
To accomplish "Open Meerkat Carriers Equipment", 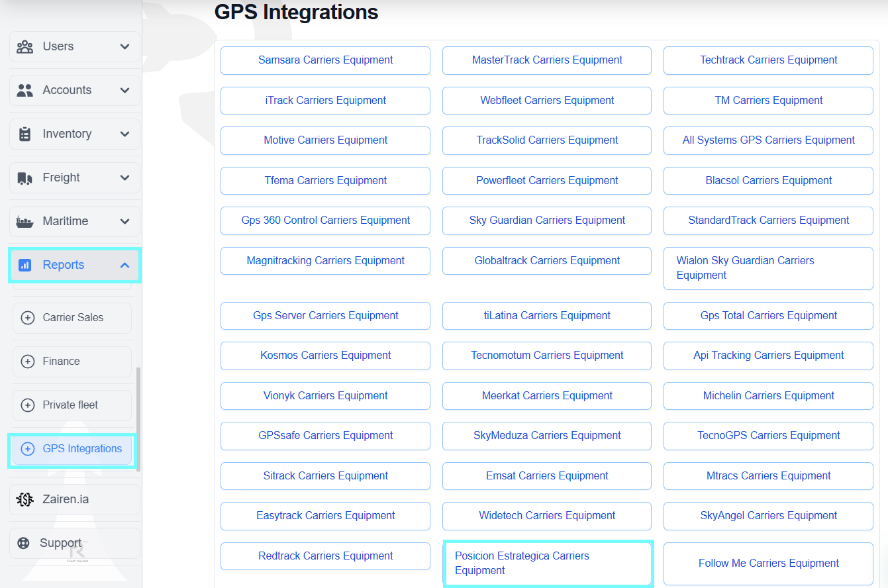I will (547, 396).
